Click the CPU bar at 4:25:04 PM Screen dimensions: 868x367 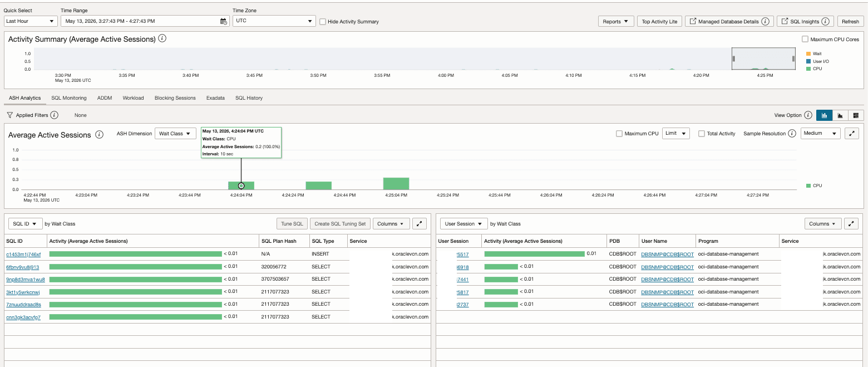pyautogui.click(x=396, y=184)
